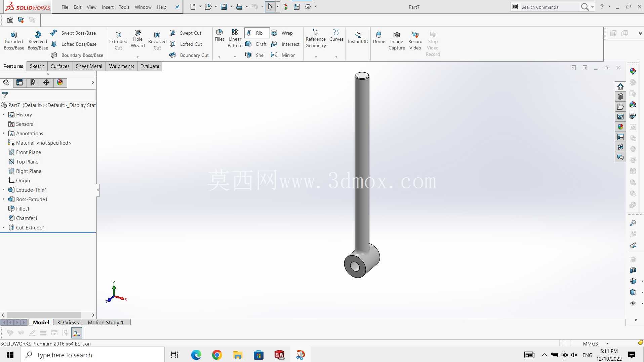Switch to the Sketch tab
Viewport: 644px width, 362px height.
coord(37,66)
